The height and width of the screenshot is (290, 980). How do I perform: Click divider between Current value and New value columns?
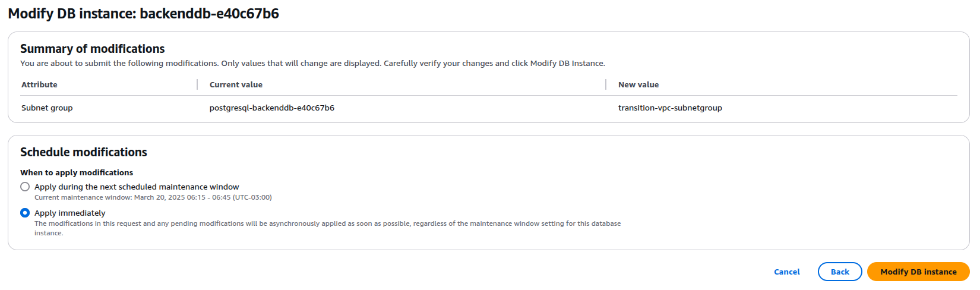coord(606,84)
